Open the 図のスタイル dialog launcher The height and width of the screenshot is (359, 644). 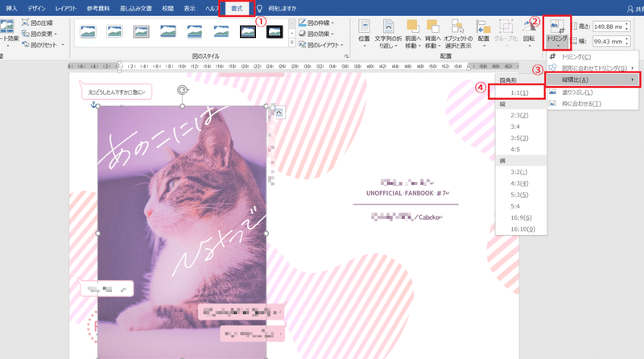346,56
